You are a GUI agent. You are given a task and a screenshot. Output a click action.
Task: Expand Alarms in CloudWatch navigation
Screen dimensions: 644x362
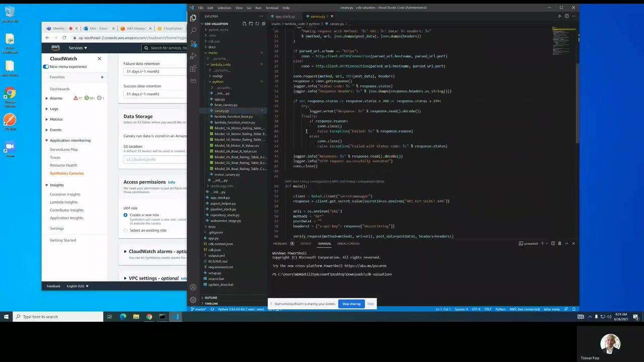[x=46, y=98]
